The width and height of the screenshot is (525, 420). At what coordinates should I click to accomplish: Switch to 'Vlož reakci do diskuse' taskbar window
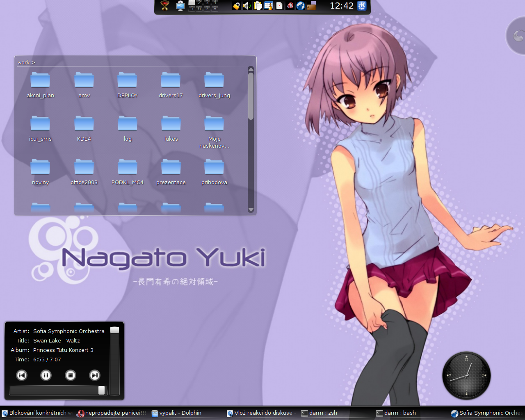click(261, 413)
